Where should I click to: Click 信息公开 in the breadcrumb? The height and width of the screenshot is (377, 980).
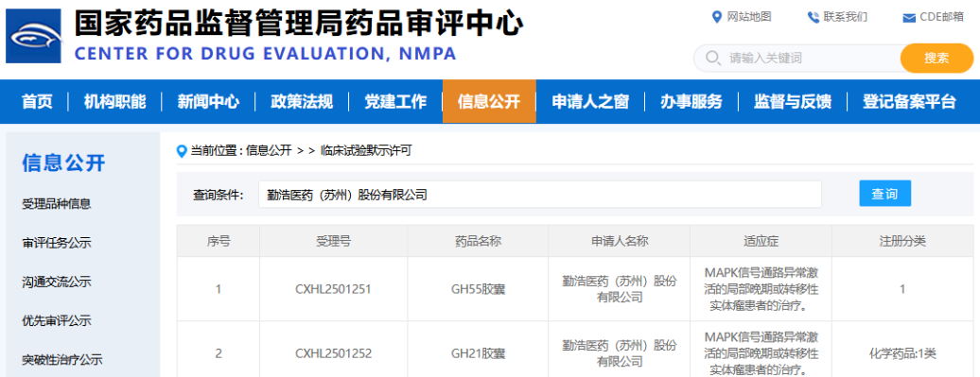pos(269,150)
